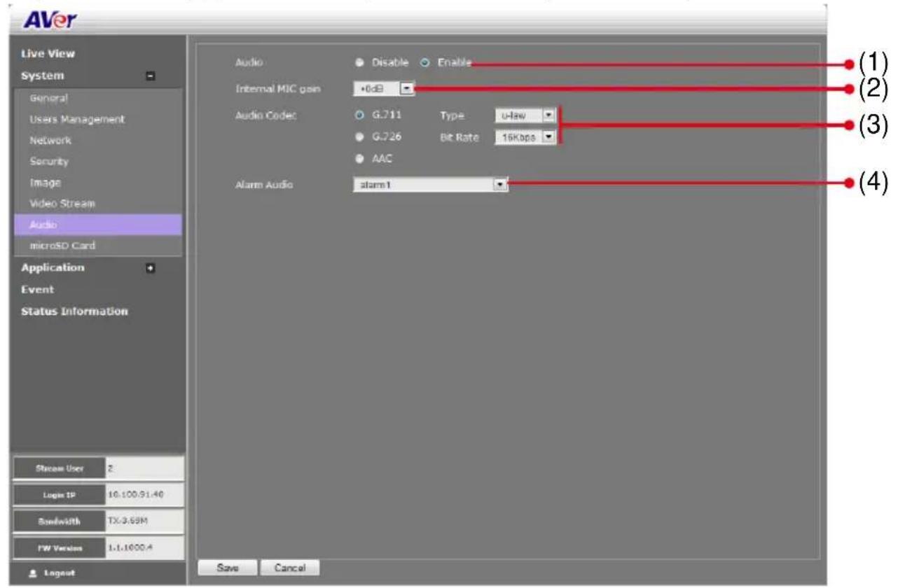Click the Bit Rate label
Screen dimensions: 898x588
pyautogui.click(x=459, y=138)
